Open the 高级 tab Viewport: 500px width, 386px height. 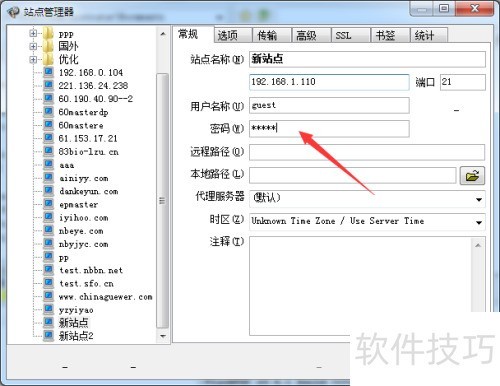click(311, 35)
